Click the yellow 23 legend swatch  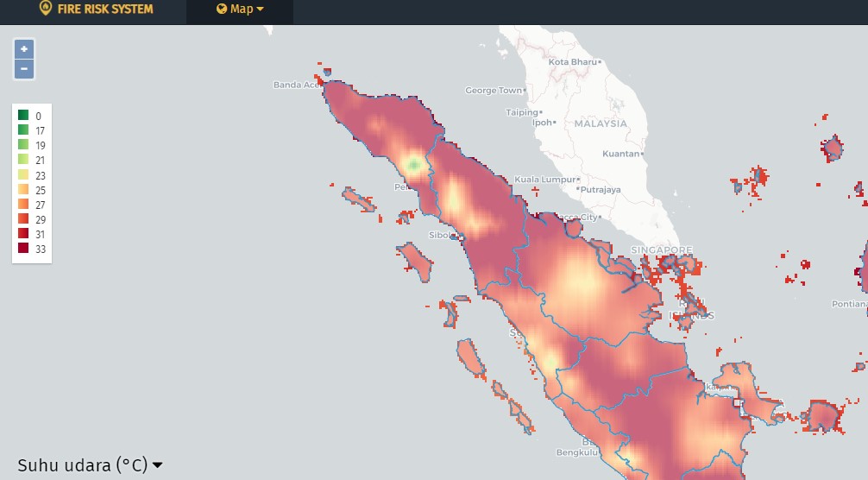tap(23, 174)
